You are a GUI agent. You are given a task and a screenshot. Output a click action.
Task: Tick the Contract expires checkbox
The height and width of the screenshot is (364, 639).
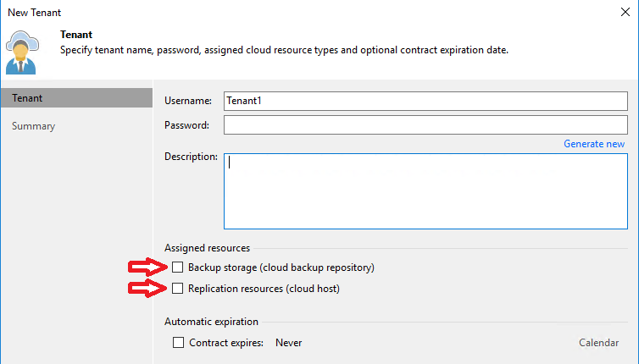point(178,343)
